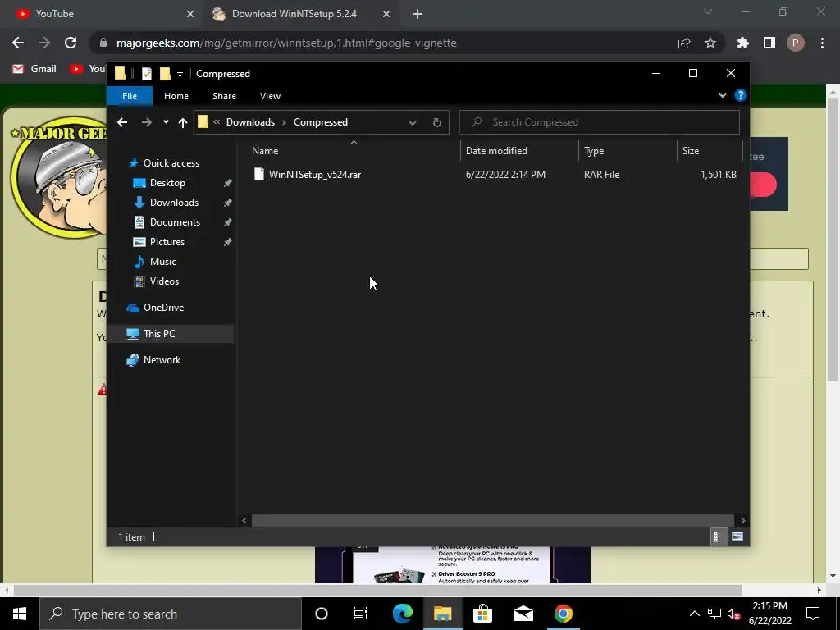This screenshot has height=630, width=840.
Task: Open Windows Start menu
Action: 20,614
